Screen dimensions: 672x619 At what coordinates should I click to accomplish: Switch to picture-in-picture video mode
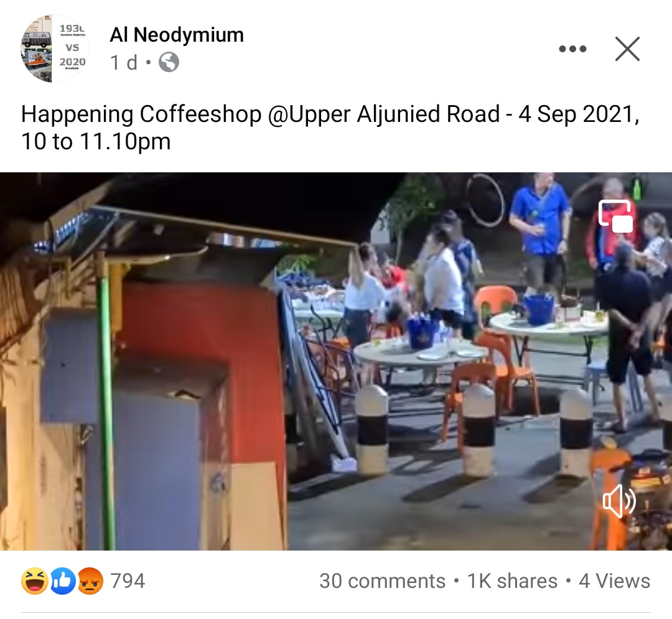pos(616,216)
